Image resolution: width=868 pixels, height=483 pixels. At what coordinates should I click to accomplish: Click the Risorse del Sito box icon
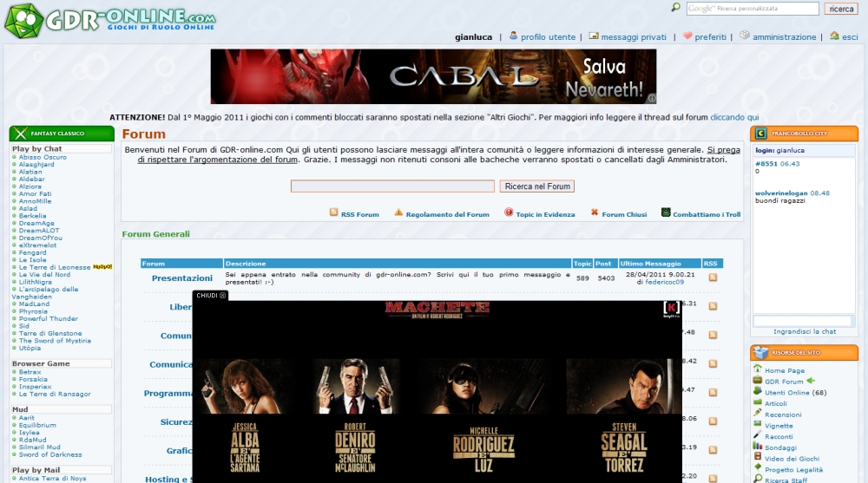coord(762,352)
